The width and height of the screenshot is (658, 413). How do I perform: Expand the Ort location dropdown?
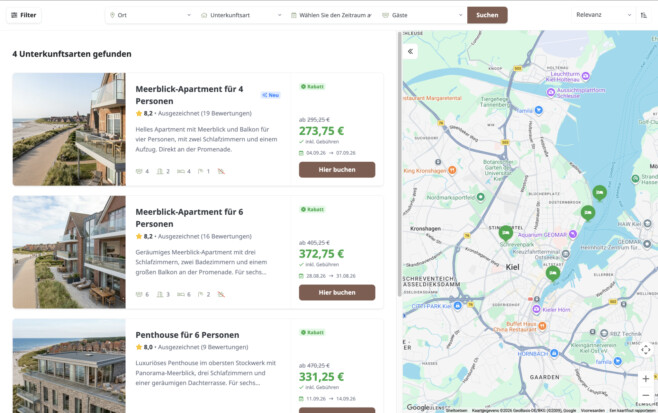pyautogui.click(x=150, y=15)
